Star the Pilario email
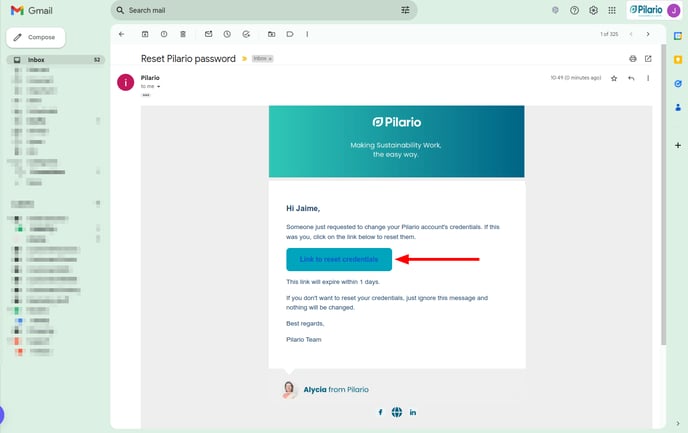The width and height of the screenshot is (688, 433). [614, 79]
